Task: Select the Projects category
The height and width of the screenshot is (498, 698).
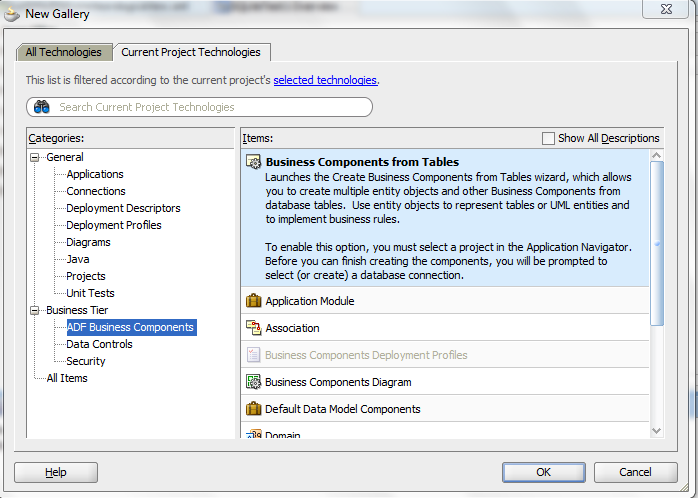Action: [86, 276]
